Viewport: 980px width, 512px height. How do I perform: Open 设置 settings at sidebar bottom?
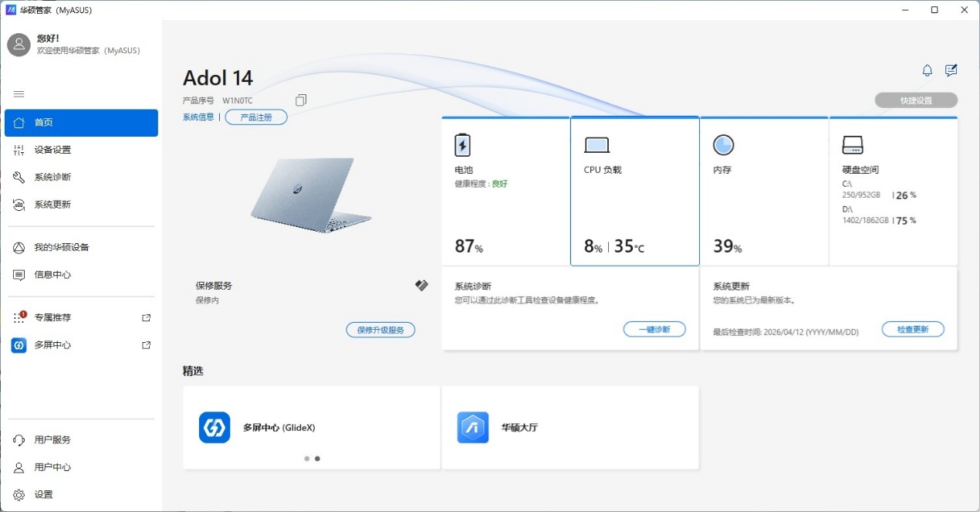pos(81,494)
